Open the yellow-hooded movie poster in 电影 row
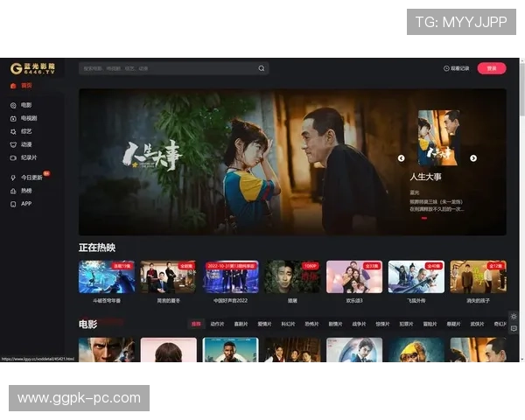 tap(416, 350)
